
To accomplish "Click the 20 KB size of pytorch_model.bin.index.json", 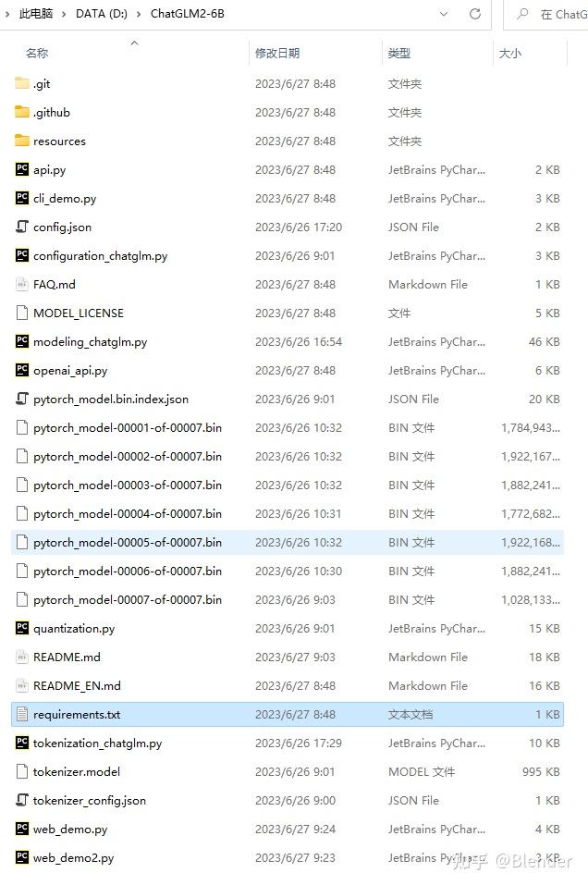I will tap(544, 399).
